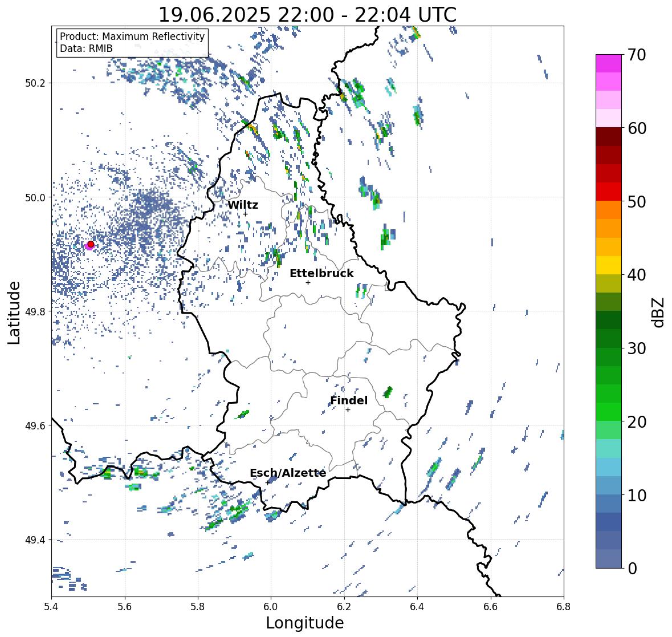This screenshot has width=672, height=637.
Task: Click the 10 tick label on the colorbar
Action: pos(637,495)
